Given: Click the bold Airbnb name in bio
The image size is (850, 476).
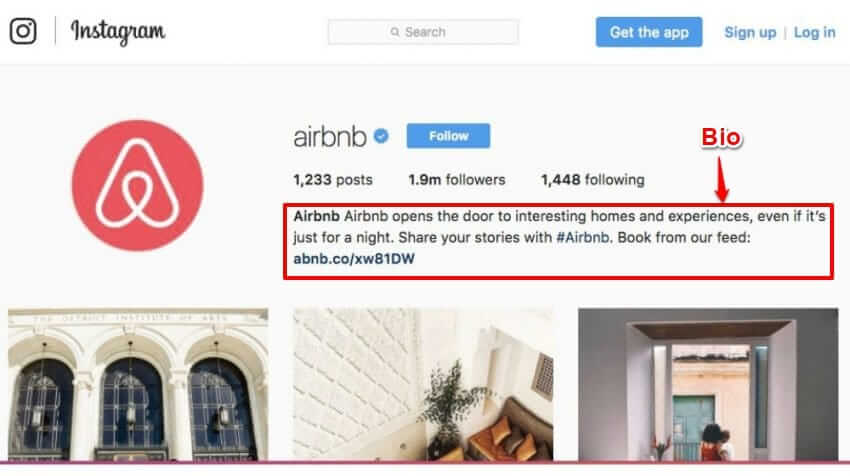Looking at the screenshot, I should 317,216.
